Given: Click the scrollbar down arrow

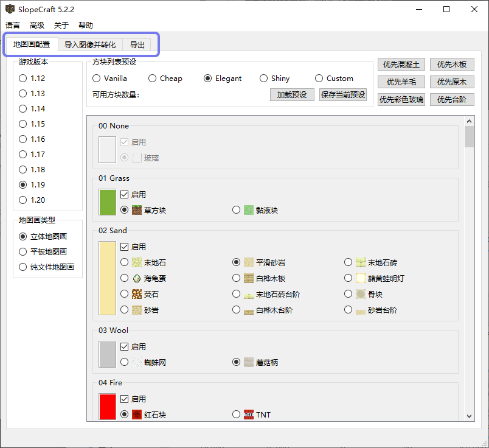Looking at the screenshot, I should tap(469, 416).
